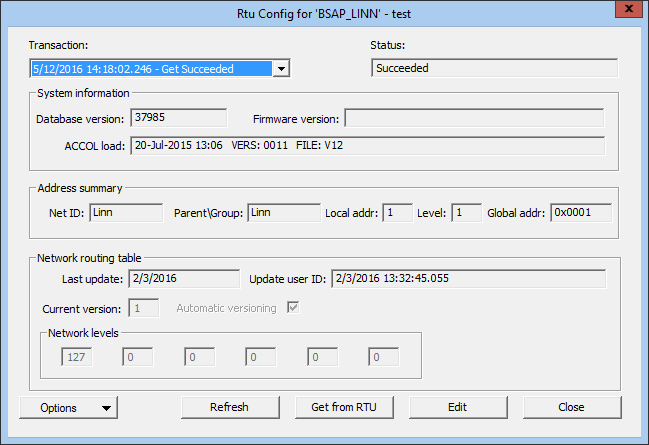Click the Global addr field 0x0001
The width and height of the screenshot is (649, 445).
point(581,213)
